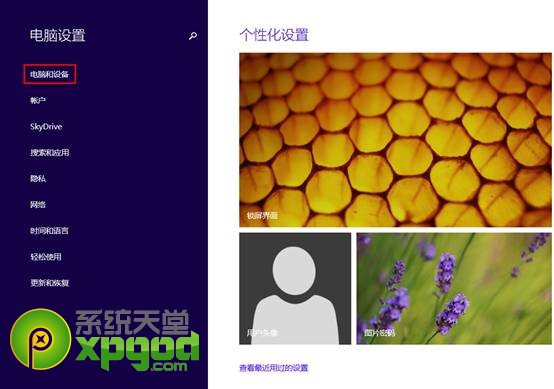Open the 帐户 settings category

[x=38, y=100]
